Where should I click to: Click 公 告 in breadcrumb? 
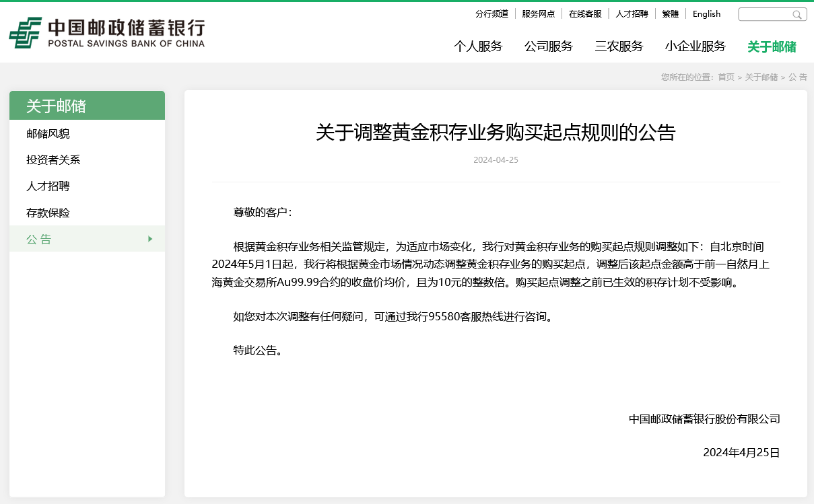click(x=798, y=77)
